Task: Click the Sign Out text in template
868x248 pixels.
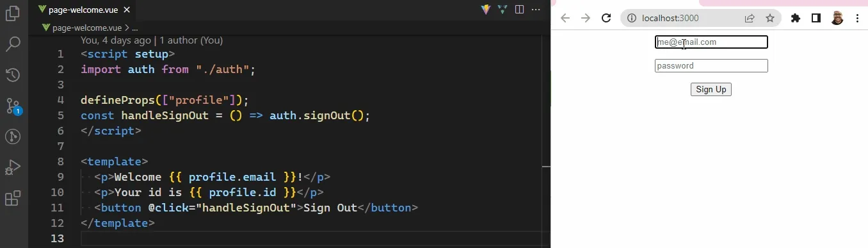Action: [330, 208]
